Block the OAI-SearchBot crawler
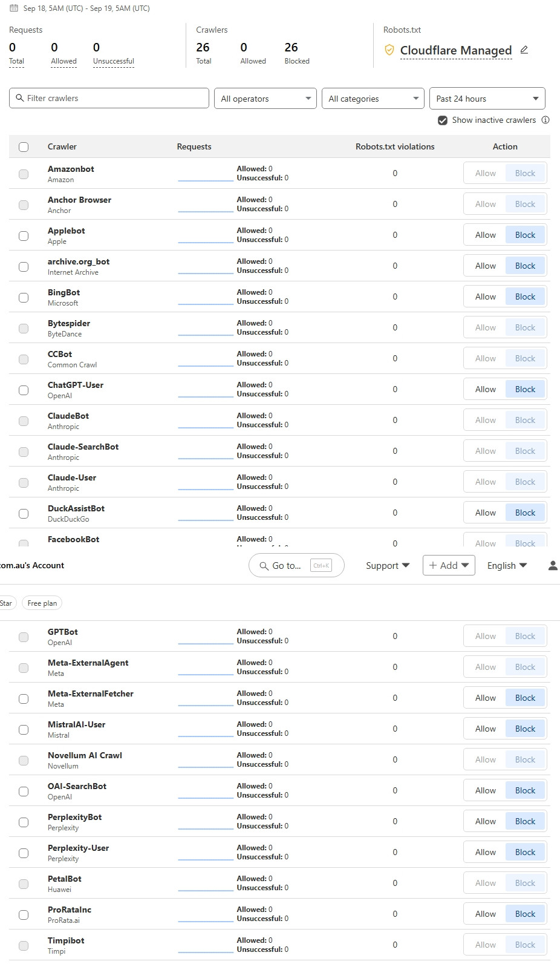This screenshot has height=964, width=560. pyautogui.click(x=525, y=790)
